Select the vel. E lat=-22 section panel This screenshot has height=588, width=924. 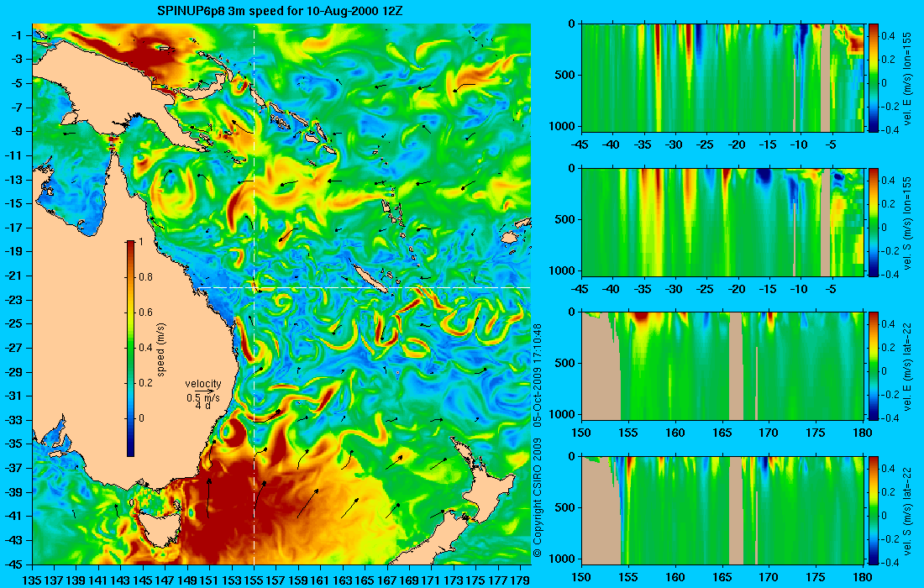[722, 366]
